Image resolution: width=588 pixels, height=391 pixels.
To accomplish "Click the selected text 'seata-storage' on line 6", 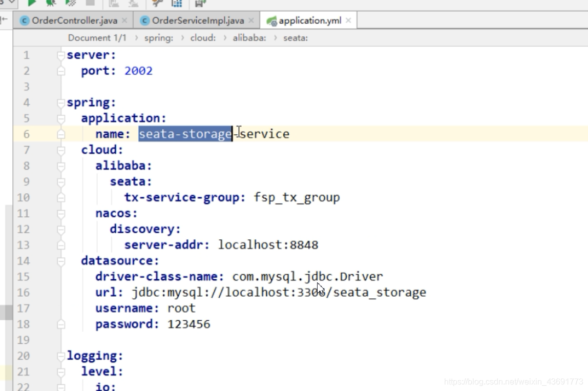I will [x=185, y=134].
